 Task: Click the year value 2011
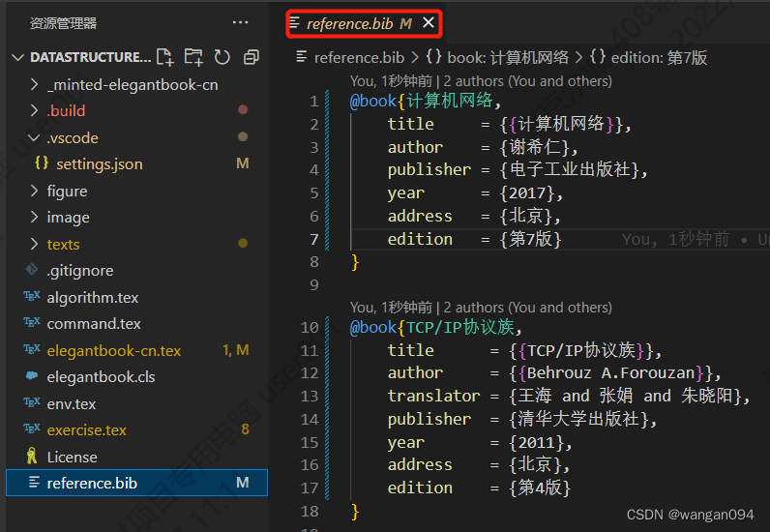[x=536, y=443]
